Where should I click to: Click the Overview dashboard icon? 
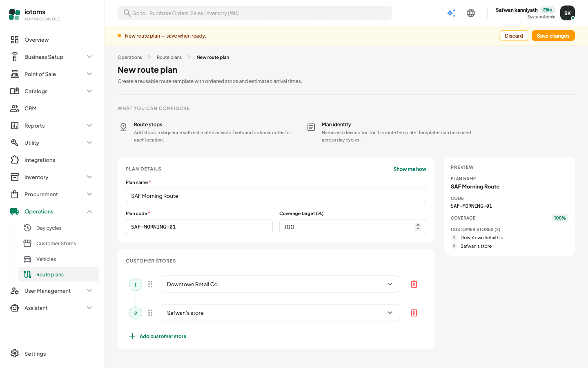click(15, 40)
